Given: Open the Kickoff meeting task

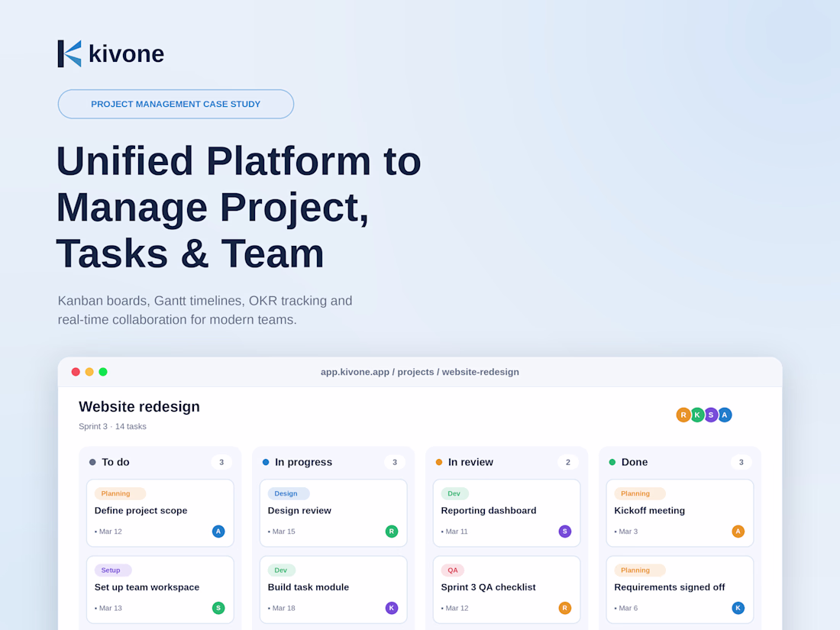Looking at the screenshot, I should pyautogui.click(x=680, y=512).
